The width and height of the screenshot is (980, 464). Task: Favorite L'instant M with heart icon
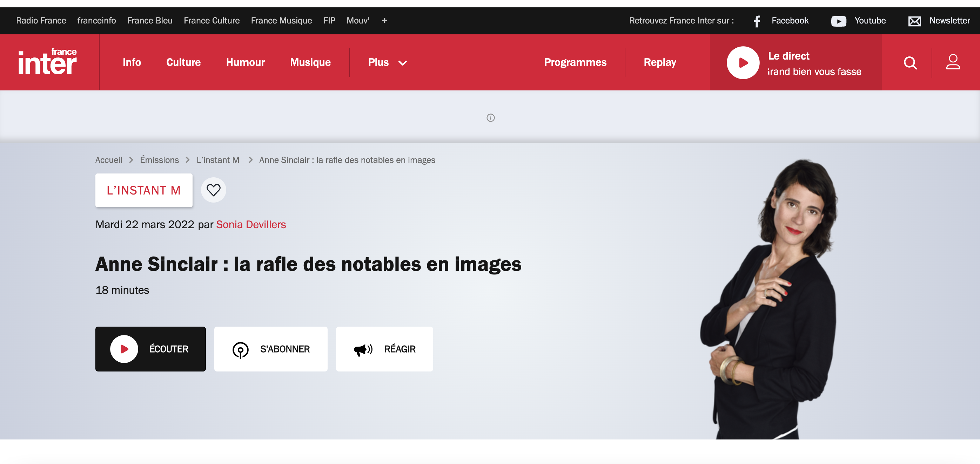click(x=213, y=190)
